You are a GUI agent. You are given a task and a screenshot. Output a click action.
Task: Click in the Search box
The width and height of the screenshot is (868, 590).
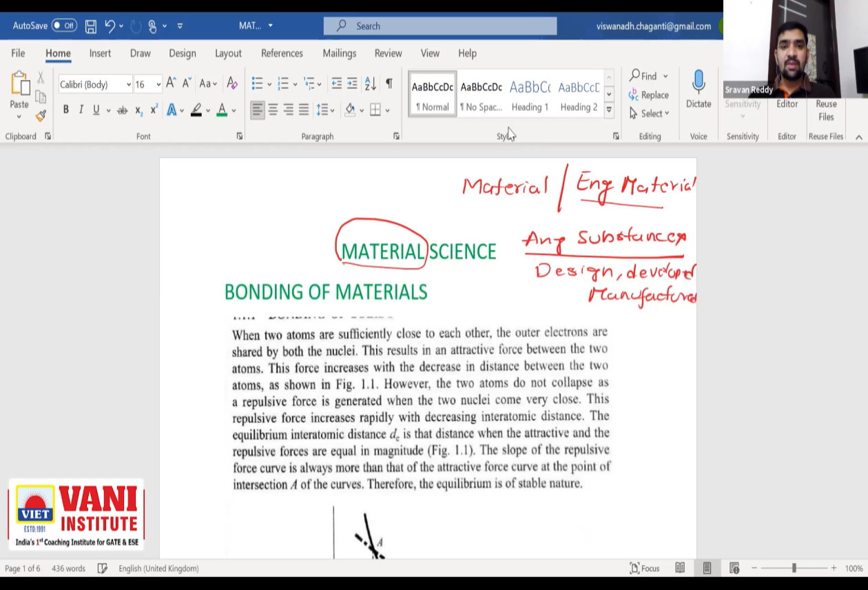[x=440, y=26]
